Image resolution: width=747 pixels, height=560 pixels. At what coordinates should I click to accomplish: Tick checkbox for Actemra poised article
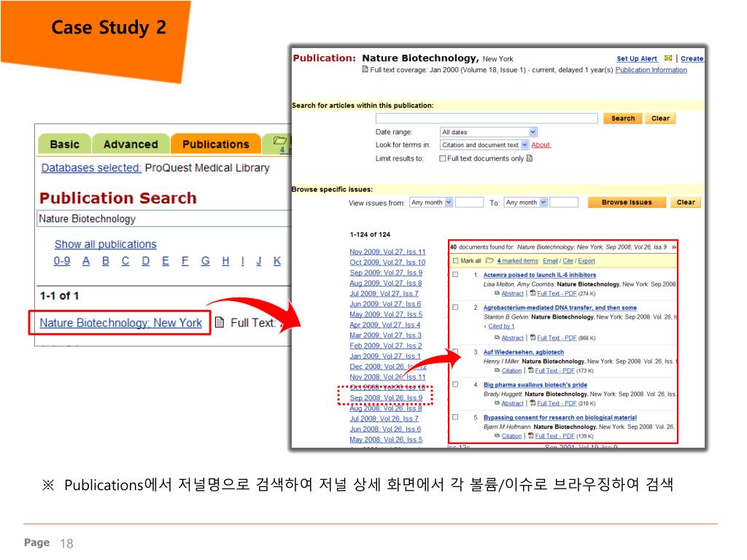[455, 275]
